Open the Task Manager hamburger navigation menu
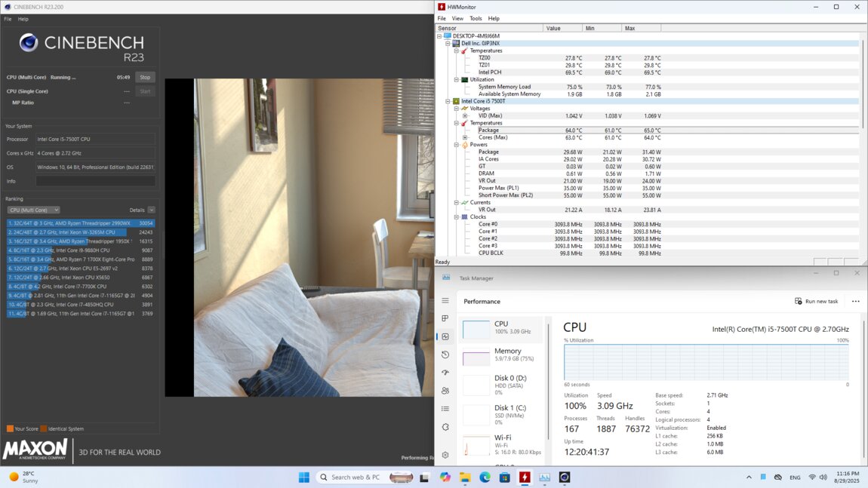Screen dimensions: 868x488 click(x=445, y=301)
